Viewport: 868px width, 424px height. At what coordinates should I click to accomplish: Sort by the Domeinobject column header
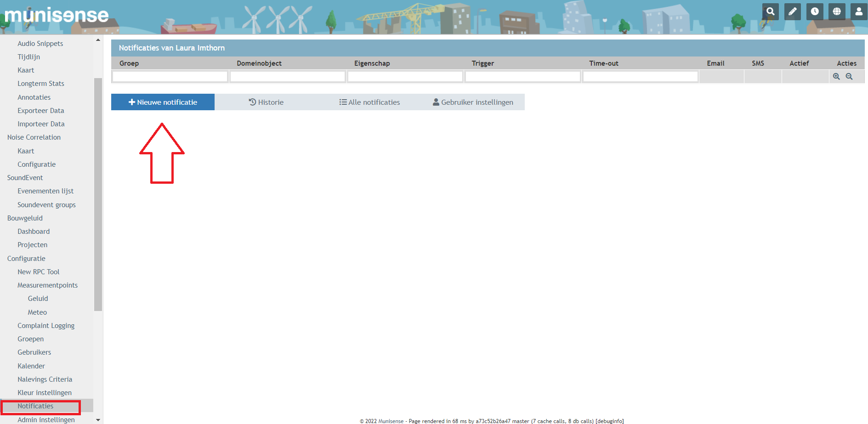(x=259, y=63)
